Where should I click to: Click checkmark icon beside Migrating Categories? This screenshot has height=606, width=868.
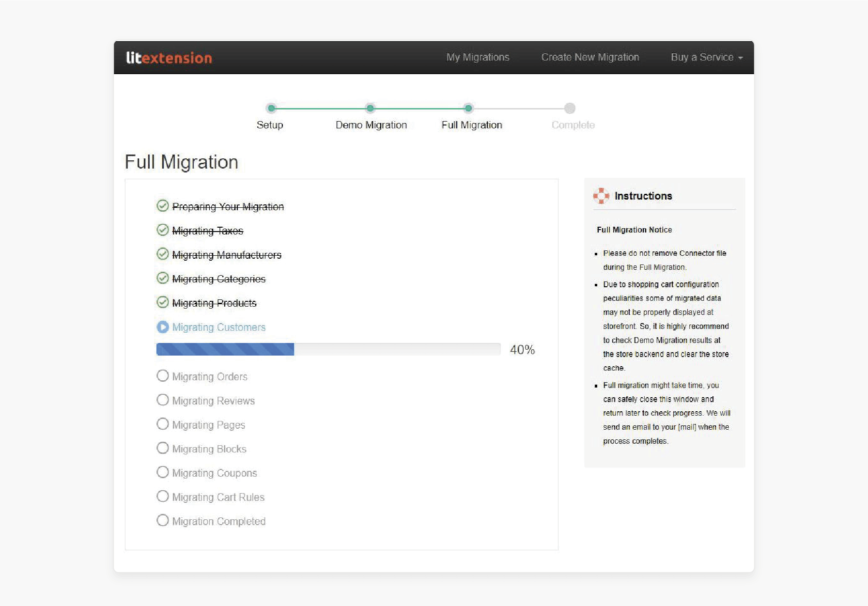(x=163, y=278)
